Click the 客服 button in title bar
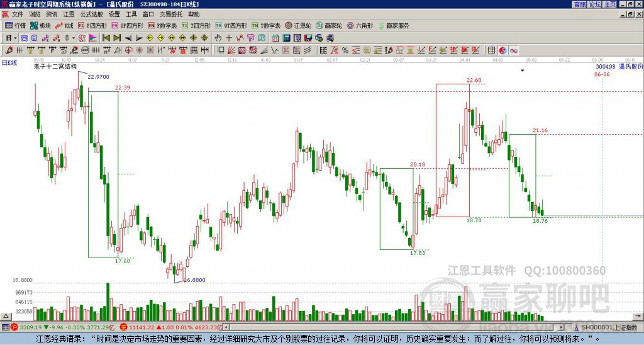This screenshot has height=345, width=644. 580,4
